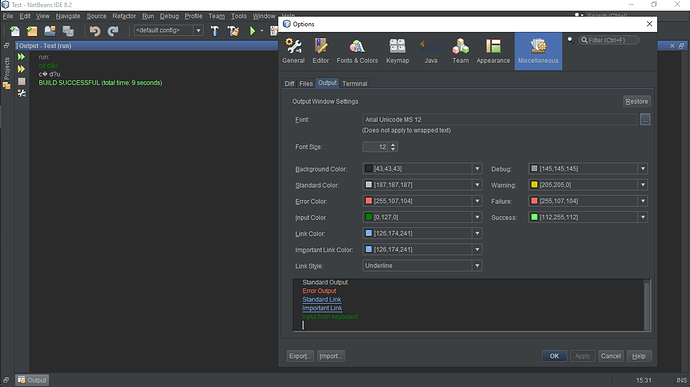Screen dimensions: 690x387
Task: Expand the Background Color dropdown
Action: click(477, 169)
